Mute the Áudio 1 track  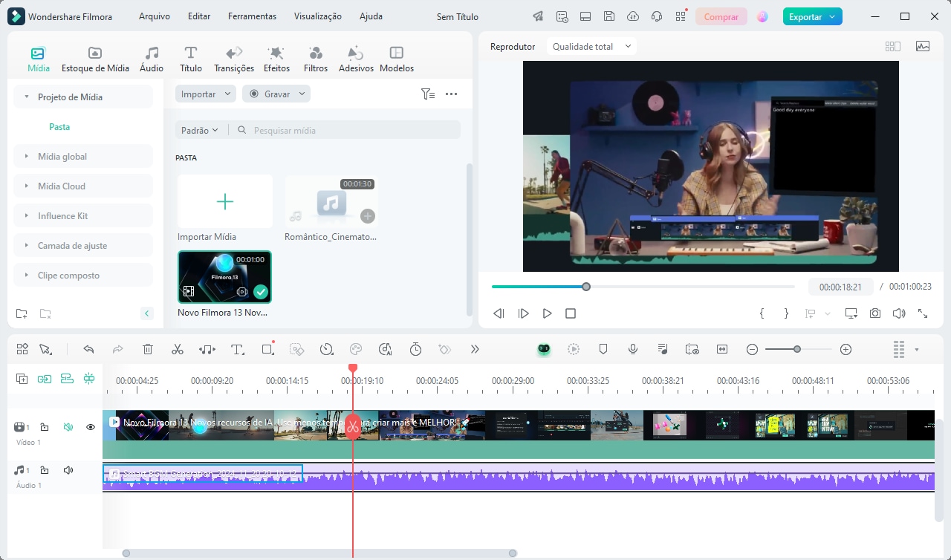tap(68, 470)
